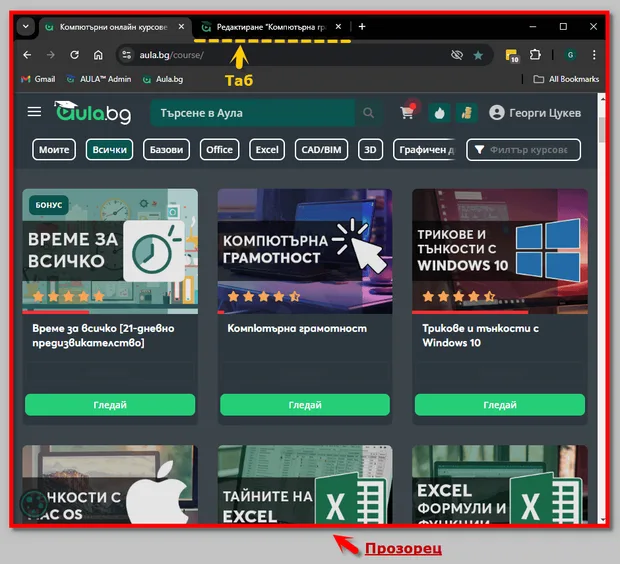Open the yellow extension with badge 10
620x564 pixels.
pos(512,55)
